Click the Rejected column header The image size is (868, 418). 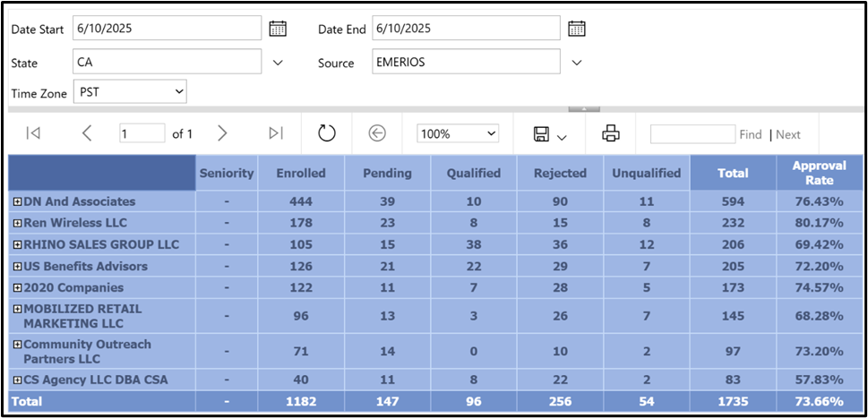[x=560, y=173]
